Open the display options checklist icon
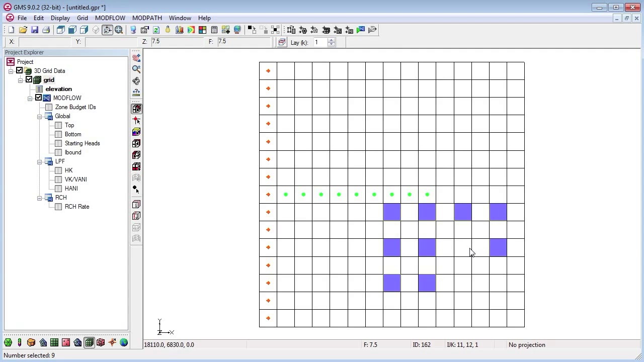This screenshot has height=362, width=644. point(144,30)
